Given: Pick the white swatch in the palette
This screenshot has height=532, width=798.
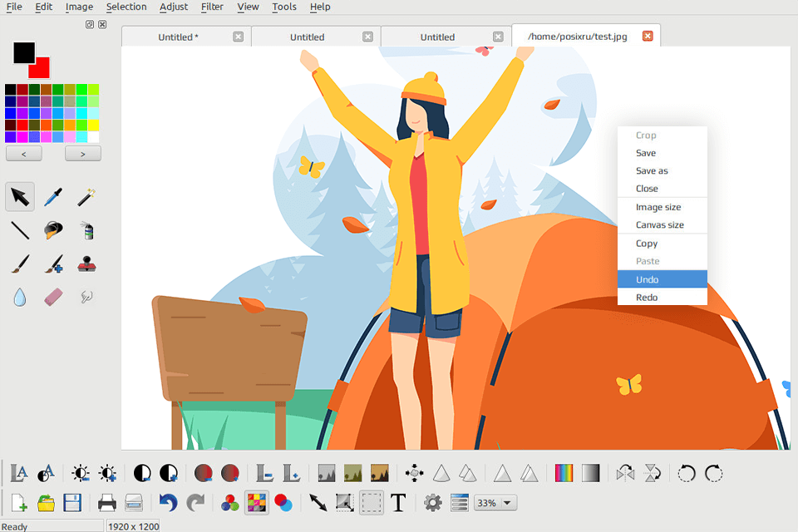Looking at the screenshot, I should (93, 137).
